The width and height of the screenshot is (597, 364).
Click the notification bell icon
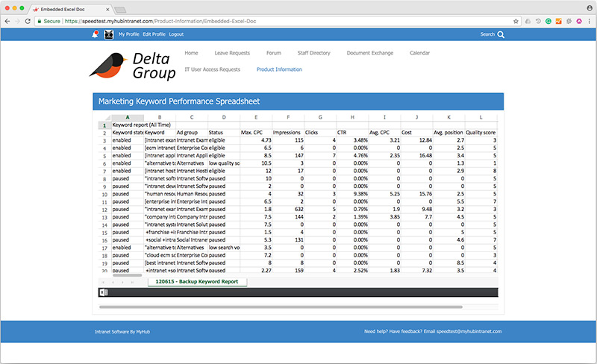pyautogui.click(x=96, y=34)
